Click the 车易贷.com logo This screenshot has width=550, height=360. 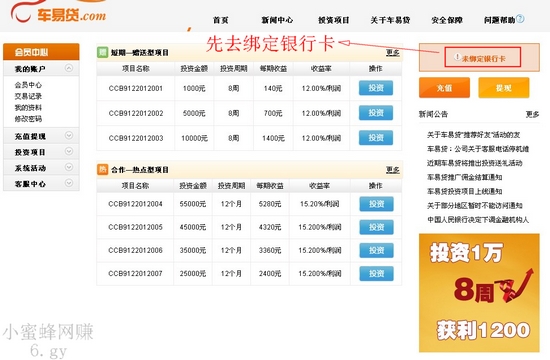(58, 12)
